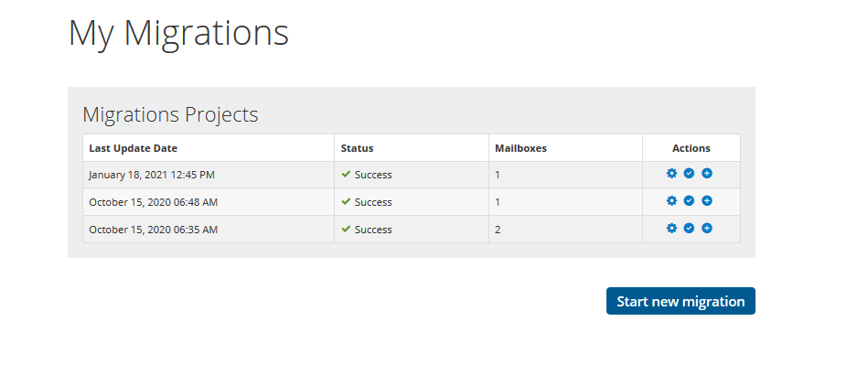Click the Last Update Date column header
868x375 pixels.
134,148
